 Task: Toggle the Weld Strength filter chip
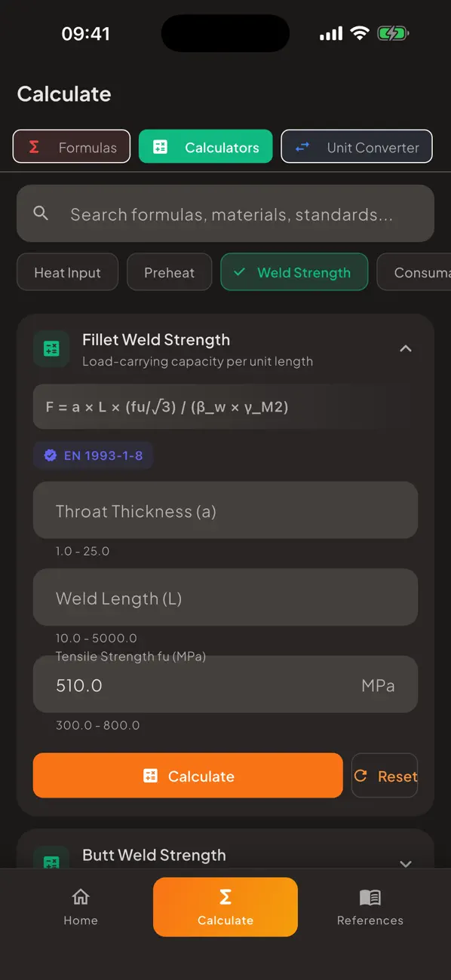pos(294,272)
